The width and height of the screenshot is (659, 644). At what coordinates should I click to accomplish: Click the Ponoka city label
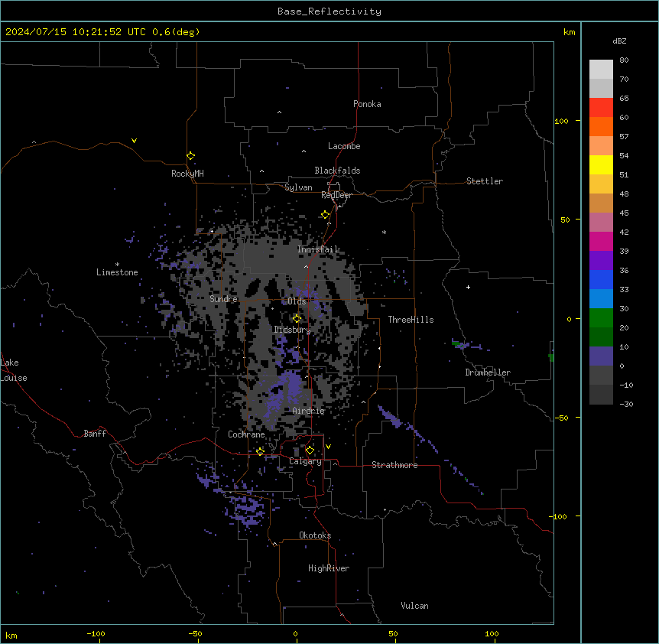[x=367, y=104]
